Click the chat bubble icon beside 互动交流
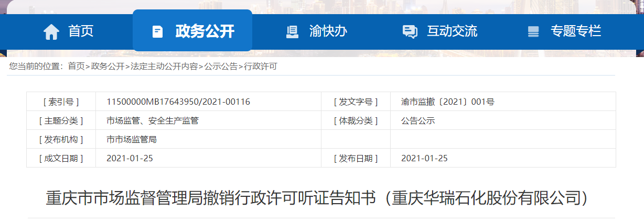The image size is (644, 223). click(x=410, y=32)
